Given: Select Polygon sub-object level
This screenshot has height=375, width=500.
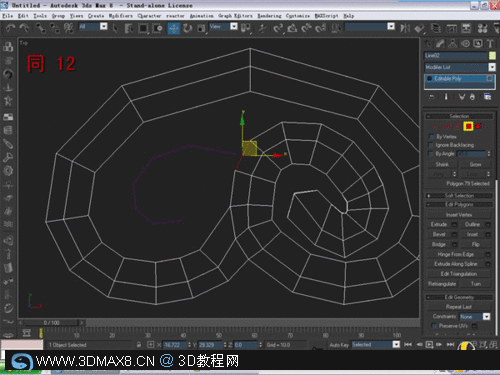Looking at the screenshot, I should [x=468, y=126].
